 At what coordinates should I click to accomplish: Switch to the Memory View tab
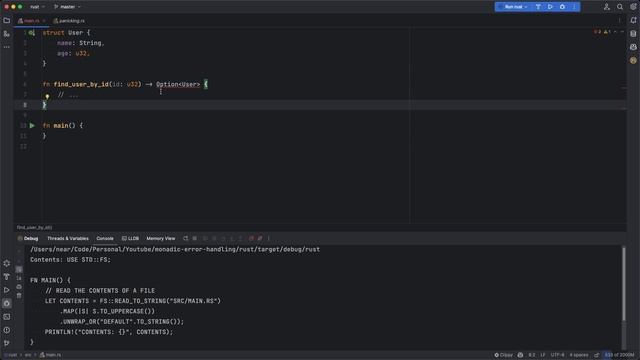(x=161, y=238)
